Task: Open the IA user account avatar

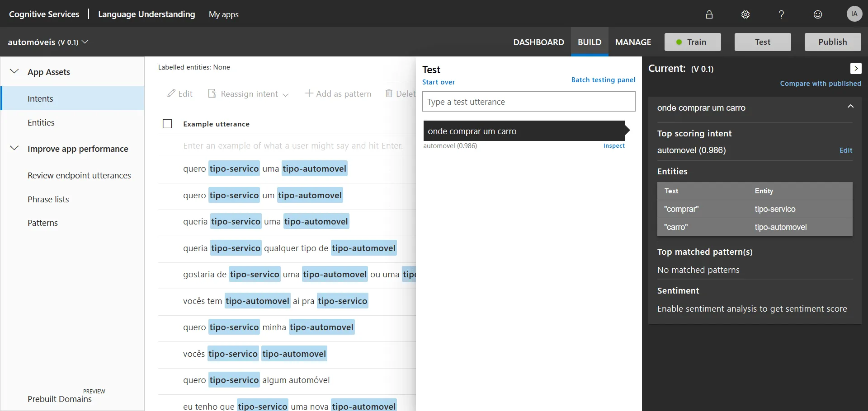Action: pyautogui.click(x=854, y=14)
